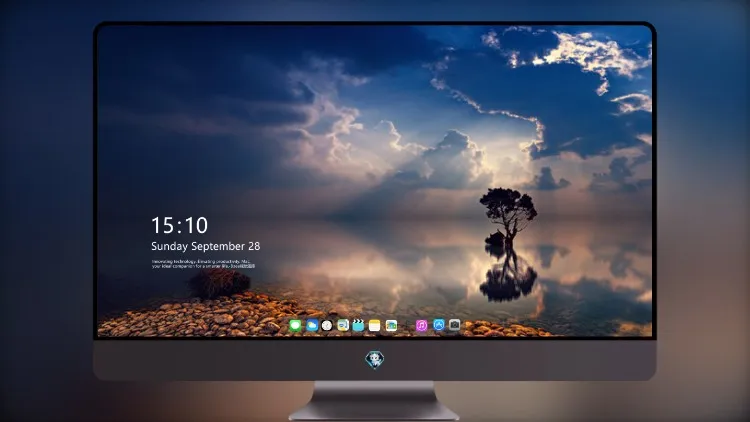Launch the Clock app from the dock
The height and width of the screenshot is (422, 750).
click(x=327, y=325)
